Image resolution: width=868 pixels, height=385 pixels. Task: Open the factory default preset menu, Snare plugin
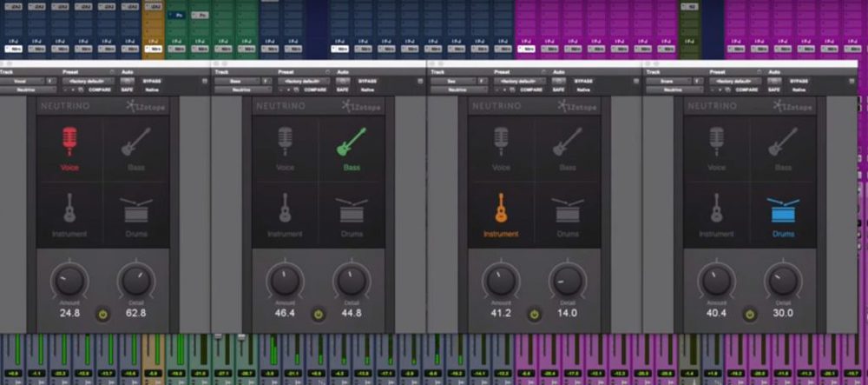(x=736, y=81)
